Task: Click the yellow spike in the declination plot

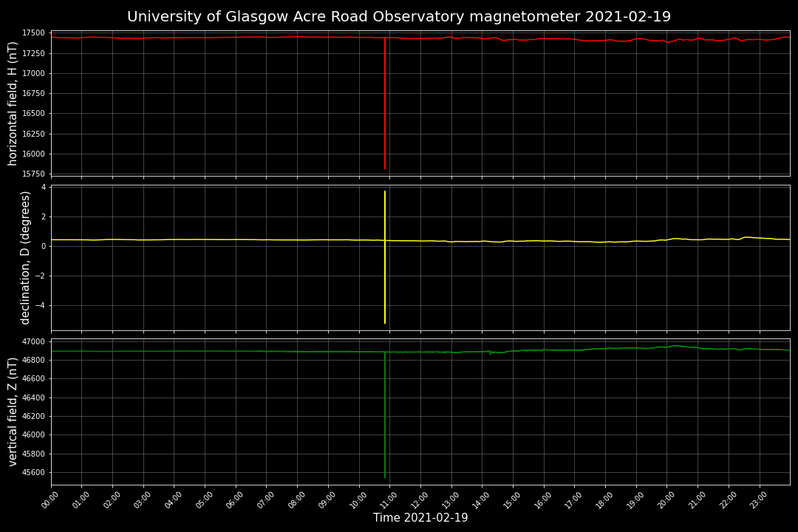Action: click(x=385, y=257)
